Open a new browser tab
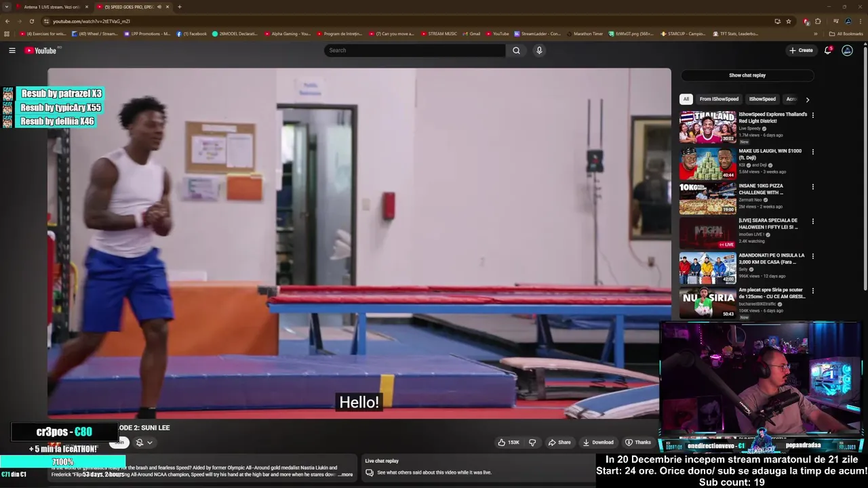 coord(180,7)
